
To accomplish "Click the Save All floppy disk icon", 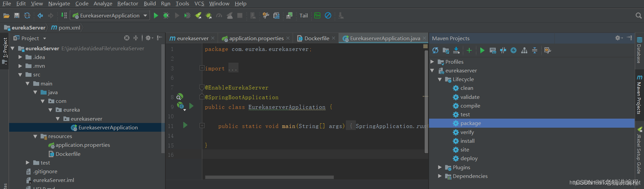I will [17, 15].
